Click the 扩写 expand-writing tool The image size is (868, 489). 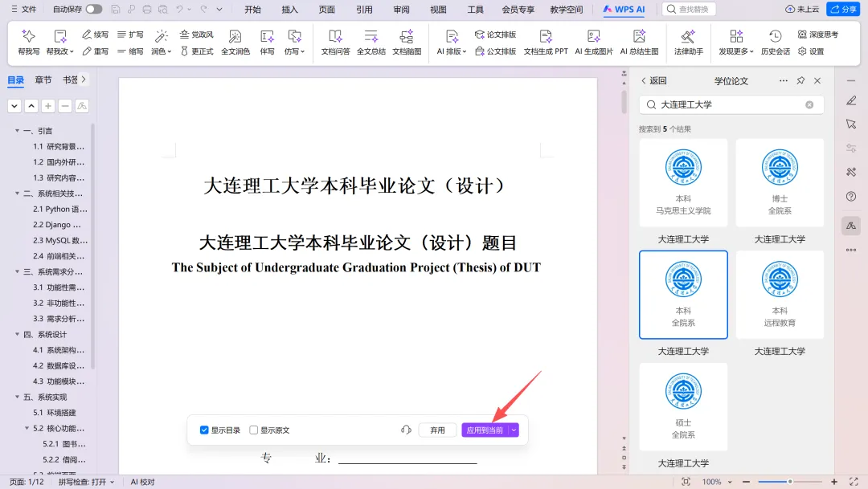tap(130, 35)
